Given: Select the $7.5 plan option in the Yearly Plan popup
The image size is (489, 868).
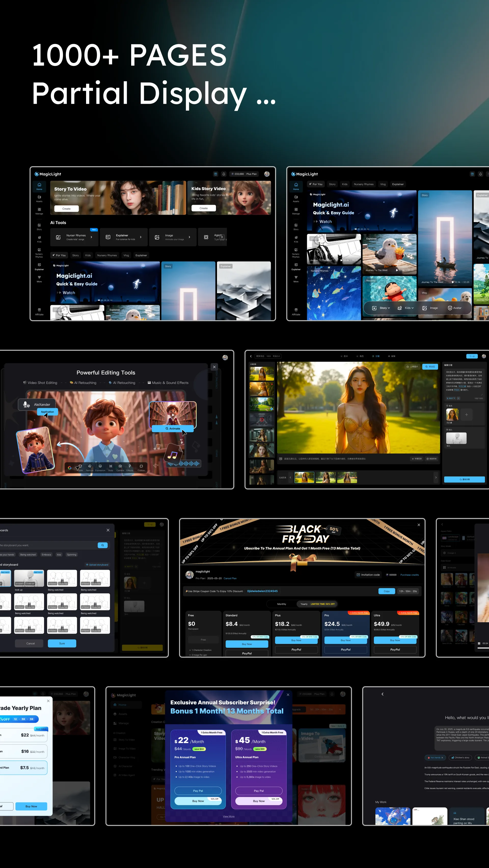Looking at the screenshot, I should [23, 768].
